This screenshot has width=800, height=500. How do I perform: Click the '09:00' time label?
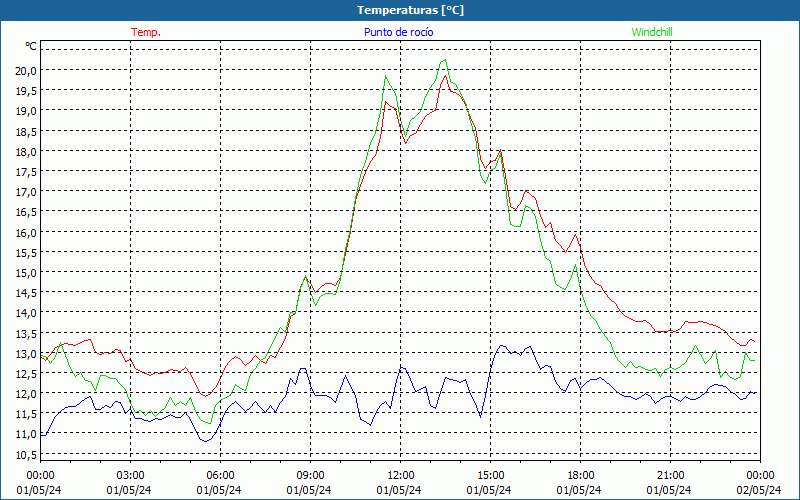[311, 476]
